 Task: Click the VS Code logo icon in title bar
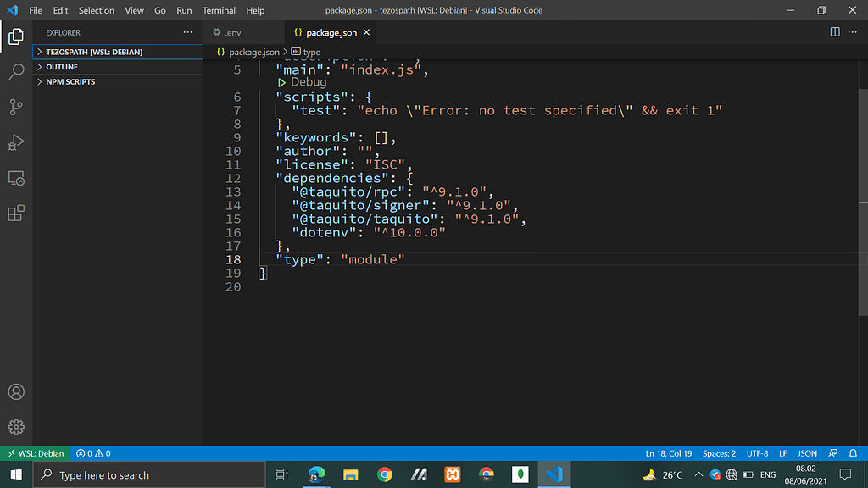tap(12, 10)
